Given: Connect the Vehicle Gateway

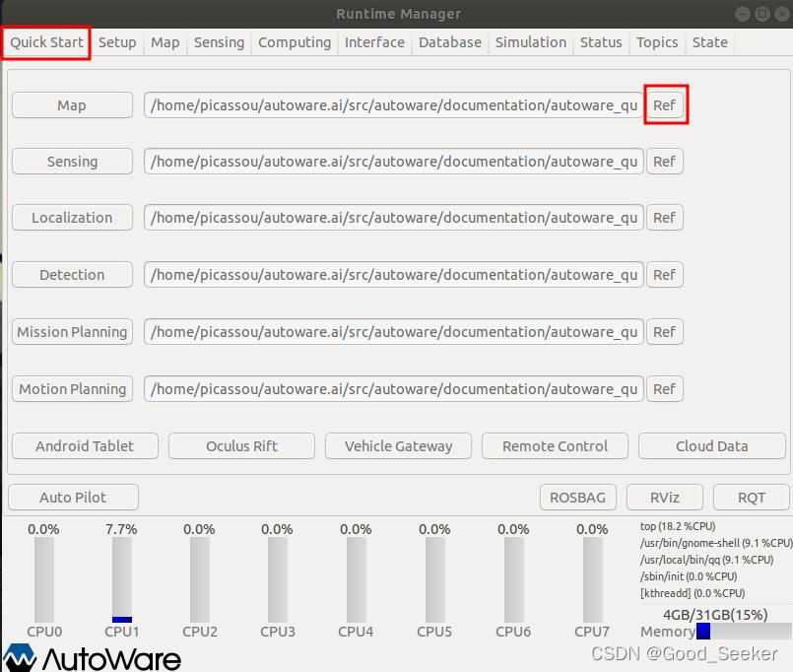Looking at the screenshot, I should tap(398, 445).
